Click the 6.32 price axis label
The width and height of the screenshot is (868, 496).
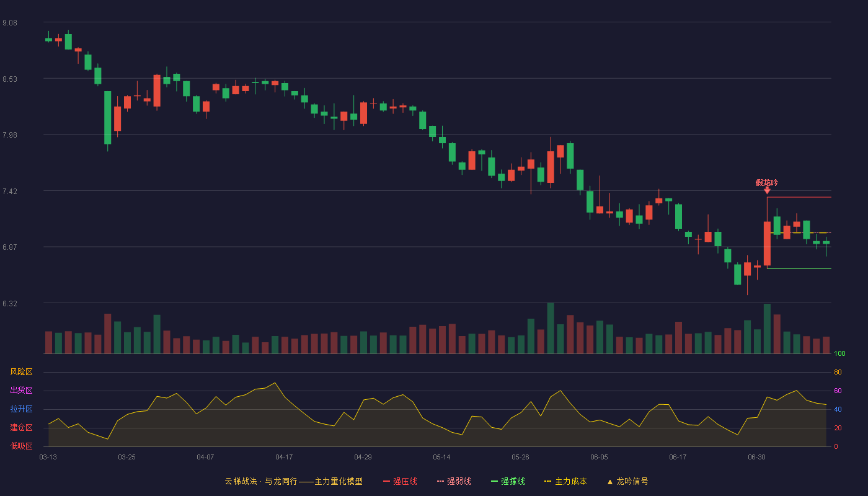coord(10,304)
